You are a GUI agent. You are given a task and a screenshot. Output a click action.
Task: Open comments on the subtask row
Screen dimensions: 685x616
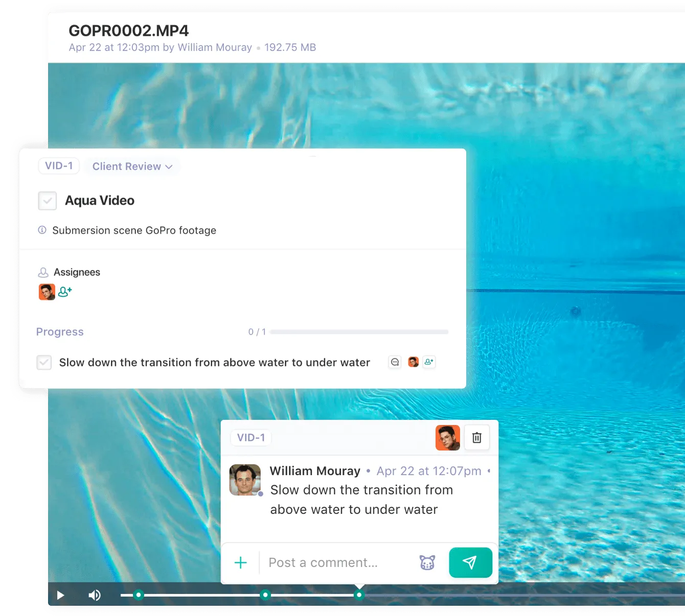(x=394, y=362)
